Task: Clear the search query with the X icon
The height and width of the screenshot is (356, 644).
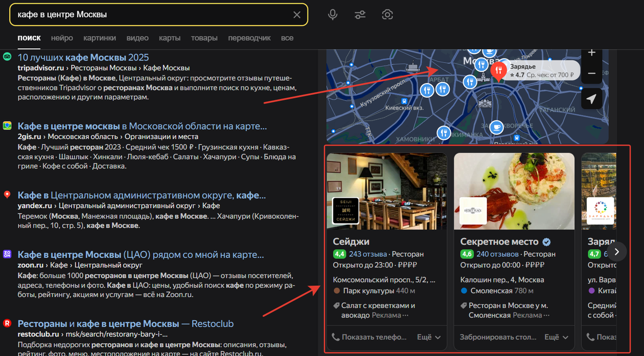Action: pyautogui.click(x=297, y=14)
